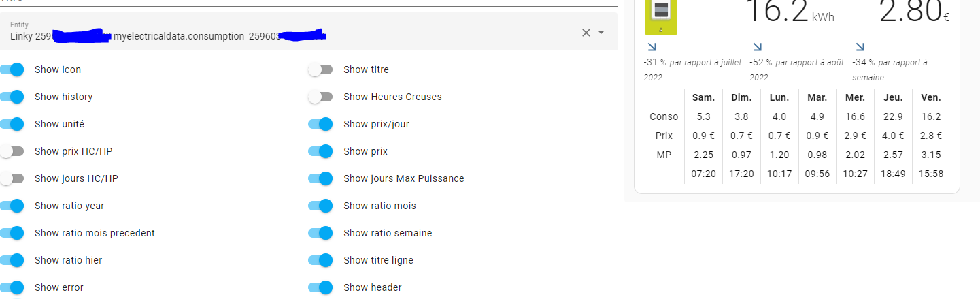Toggle off Show ratio year

coord(13,206)
